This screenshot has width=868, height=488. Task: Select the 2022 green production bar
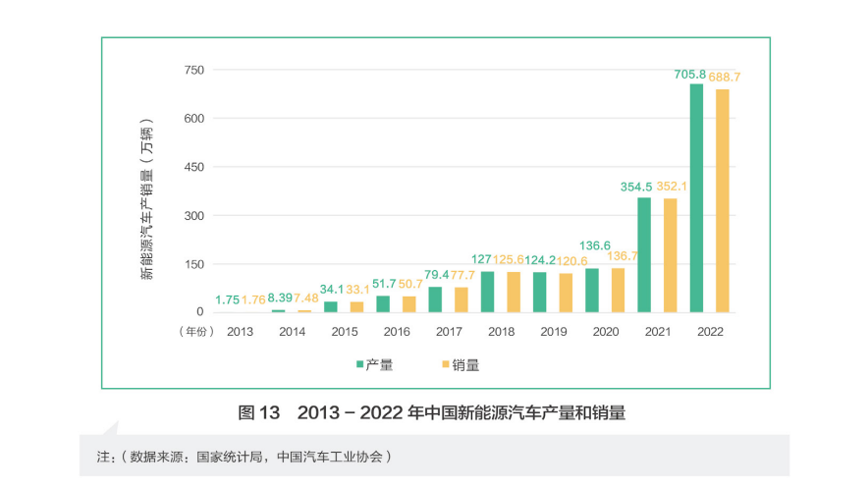[696, 198]
